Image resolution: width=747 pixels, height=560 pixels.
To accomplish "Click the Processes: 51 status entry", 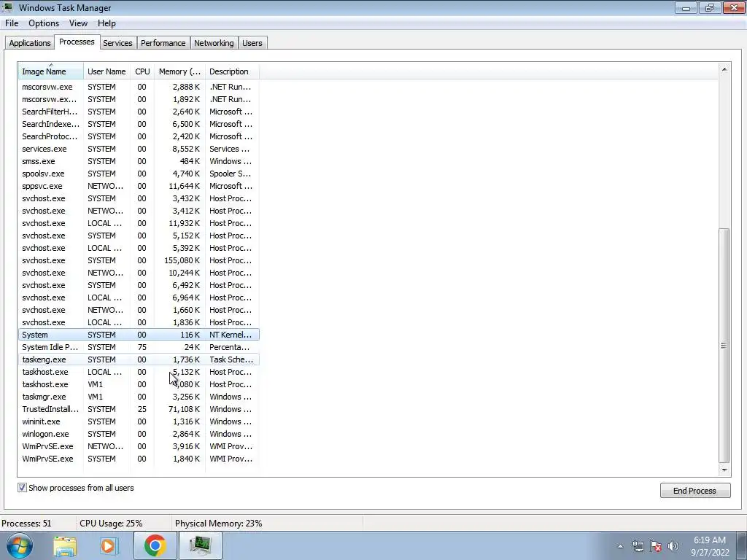I will click(26, 524).
